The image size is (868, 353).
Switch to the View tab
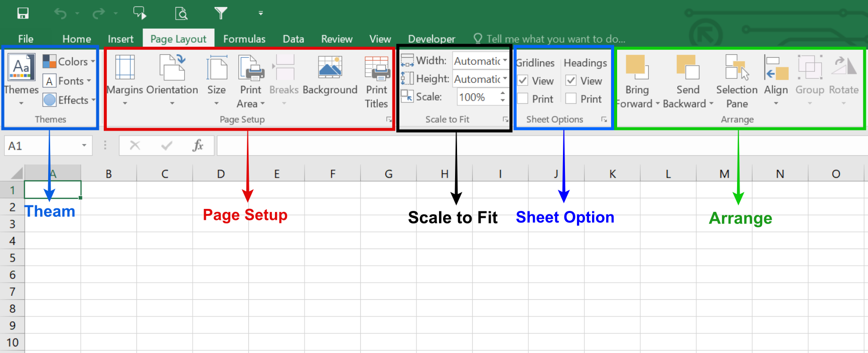380,39
